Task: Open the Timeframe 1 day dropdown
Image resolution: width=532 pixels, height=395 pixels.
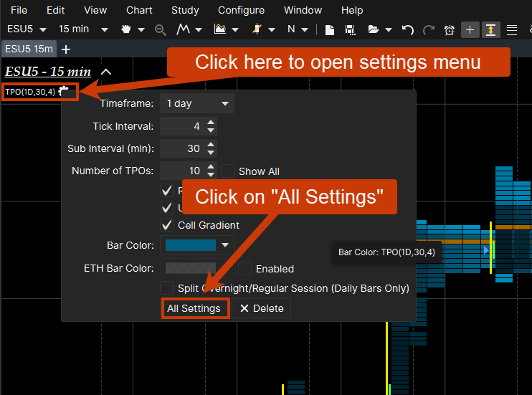Action: click(x=196, y=103)
